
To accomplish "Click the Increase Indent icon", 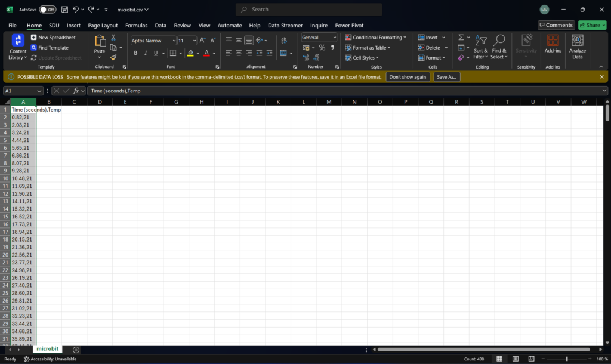I will [269, 53].
